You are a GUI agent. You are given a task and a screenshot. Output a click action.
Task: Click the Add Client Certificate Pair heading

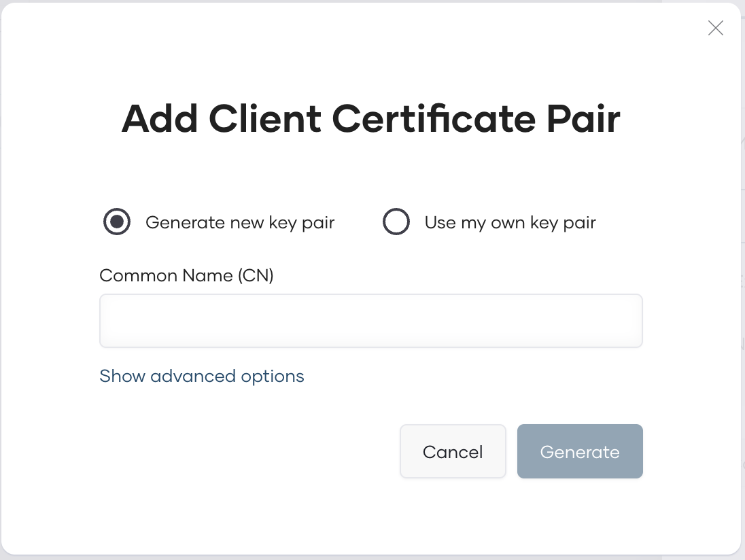(x=370, y=119)
